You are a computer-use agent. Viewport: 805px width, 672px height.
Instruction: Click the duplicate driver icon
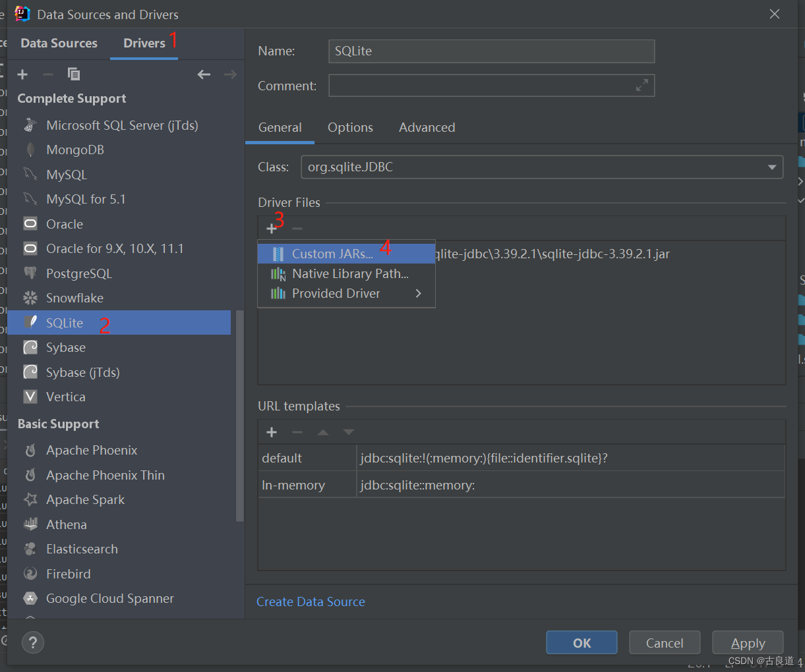74,74
